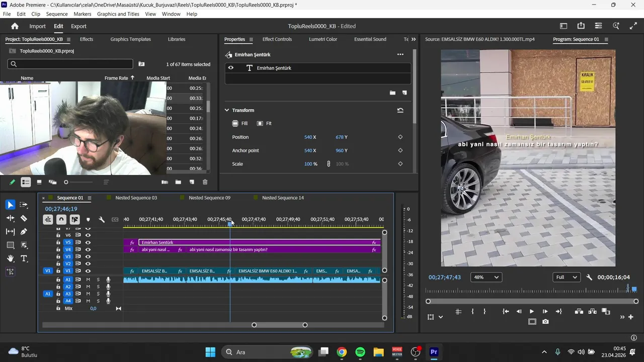Select the Hand tool
This screenshot has height=362, width=644.
pyautogui.click(x=10, y=258)
